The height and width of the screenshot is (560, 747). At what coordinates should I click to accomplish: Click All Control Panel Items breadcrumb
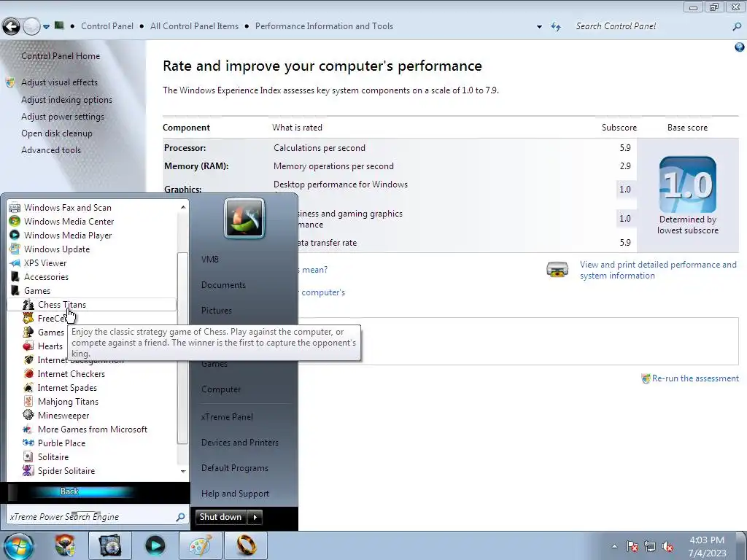[194, 26]
